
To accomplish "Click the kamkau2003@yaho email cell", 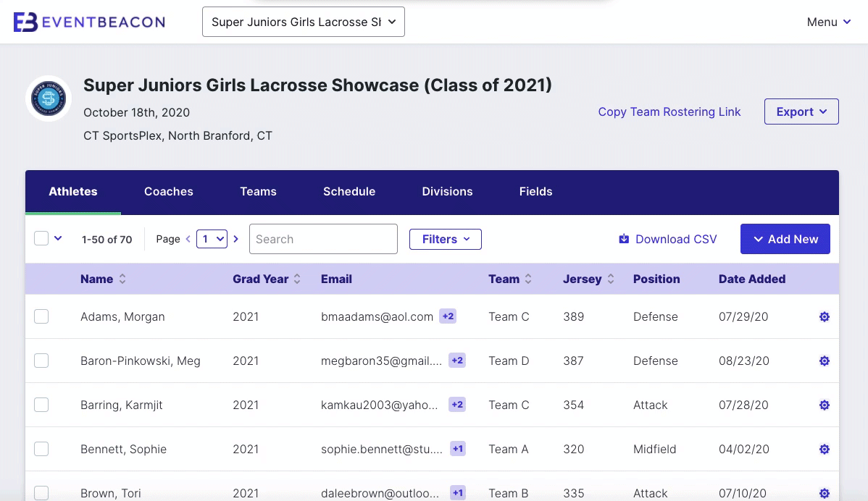I will [x=379, y=405].
